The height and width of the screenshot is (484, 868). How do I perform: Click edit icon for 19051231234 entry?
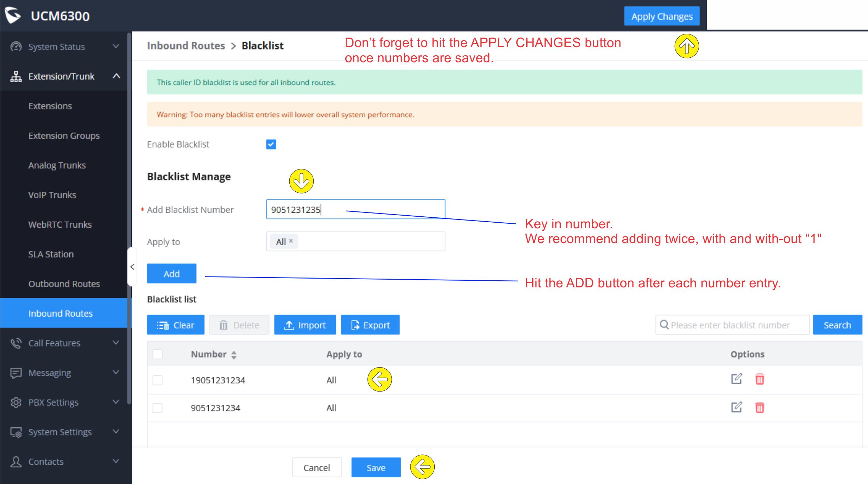click(x=736, y=379)
